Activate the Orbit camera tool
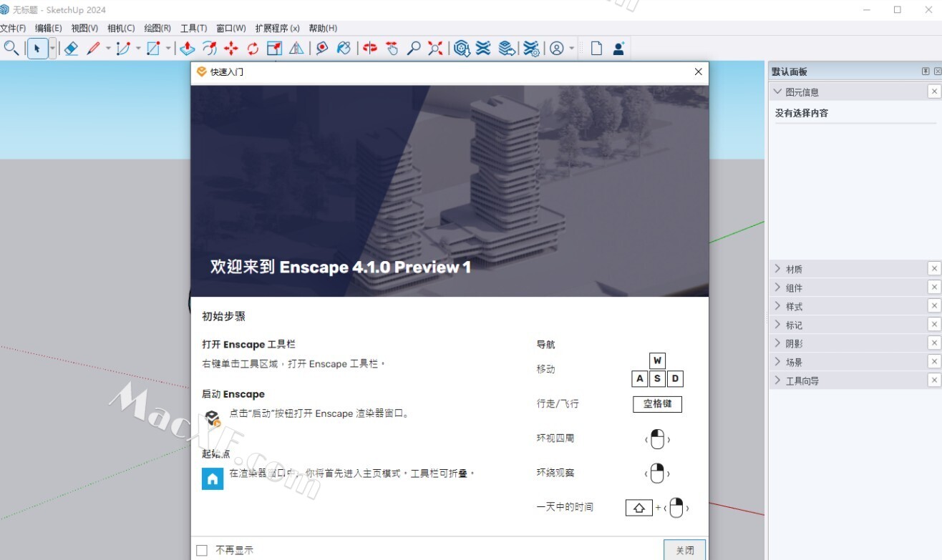The width and height of the screenshot is (942, 560). [370, 48]
